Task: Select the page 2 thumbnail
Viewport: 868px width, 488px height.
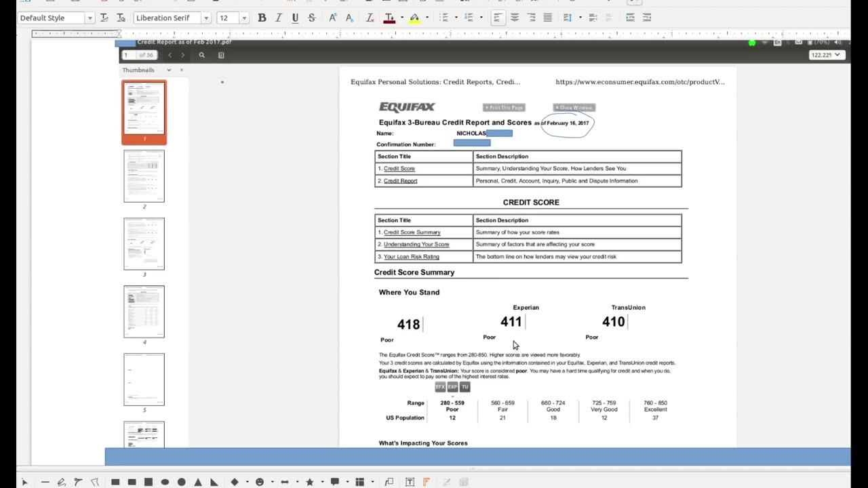Action: [144, 176]
